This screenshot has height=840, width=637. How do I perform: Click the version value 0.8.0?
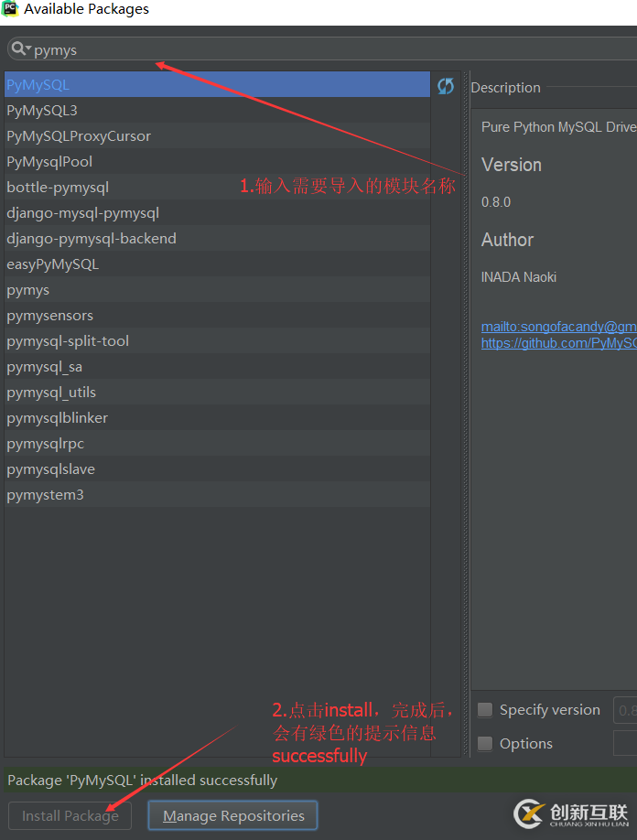[x=496, y=202]
